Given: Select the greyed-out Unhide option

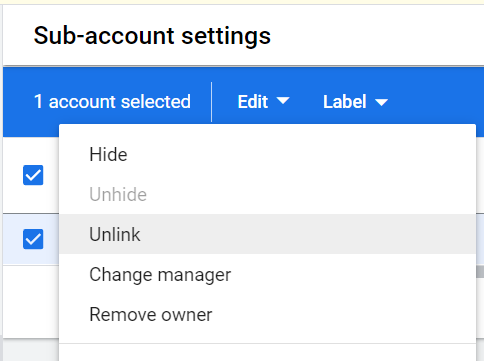Looking at the screenshot, I should tap(267, 194).
